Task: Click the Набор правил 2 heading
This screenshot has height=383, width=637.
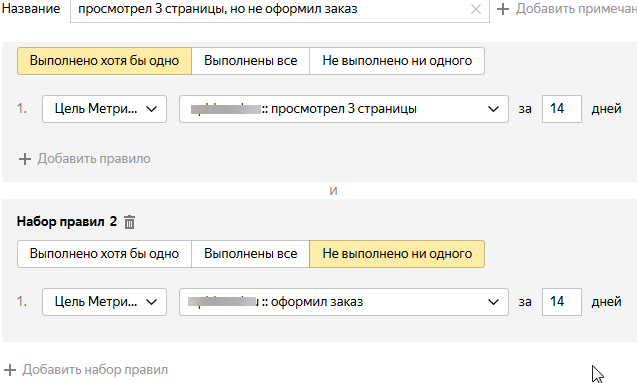Action: point(67,222)
